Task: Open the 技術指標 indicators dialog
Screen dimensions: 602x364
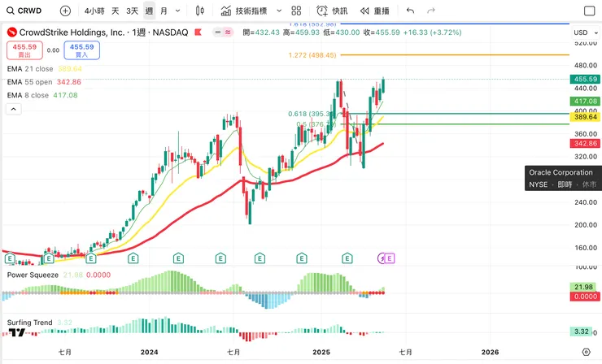Action: click(x=244, y=11)
